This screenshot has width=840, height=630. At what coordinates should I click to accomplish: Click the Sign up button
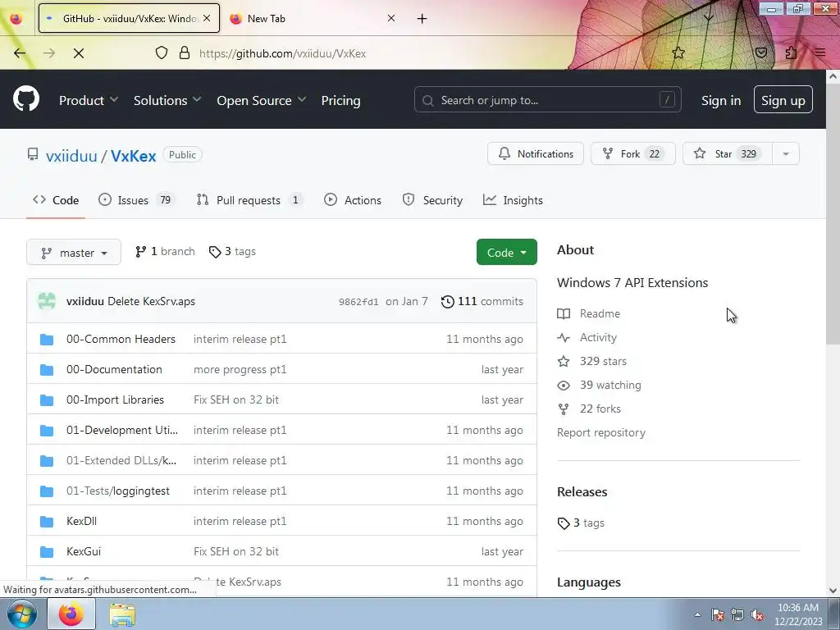tap(783, 99)
